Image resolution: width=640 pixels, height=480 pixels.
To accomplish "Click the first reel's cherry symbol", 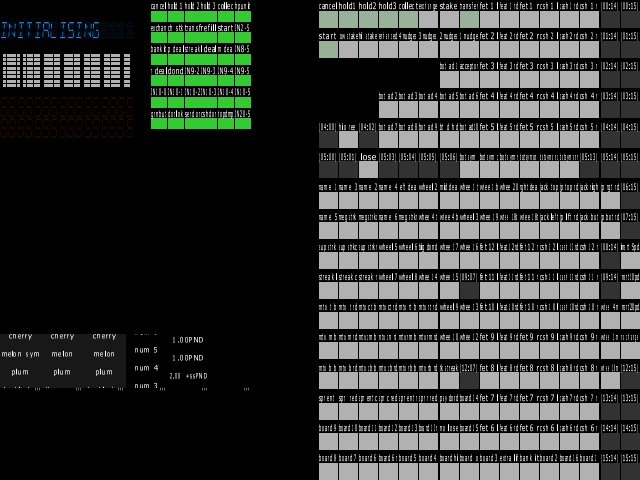I will click(20, 336).
